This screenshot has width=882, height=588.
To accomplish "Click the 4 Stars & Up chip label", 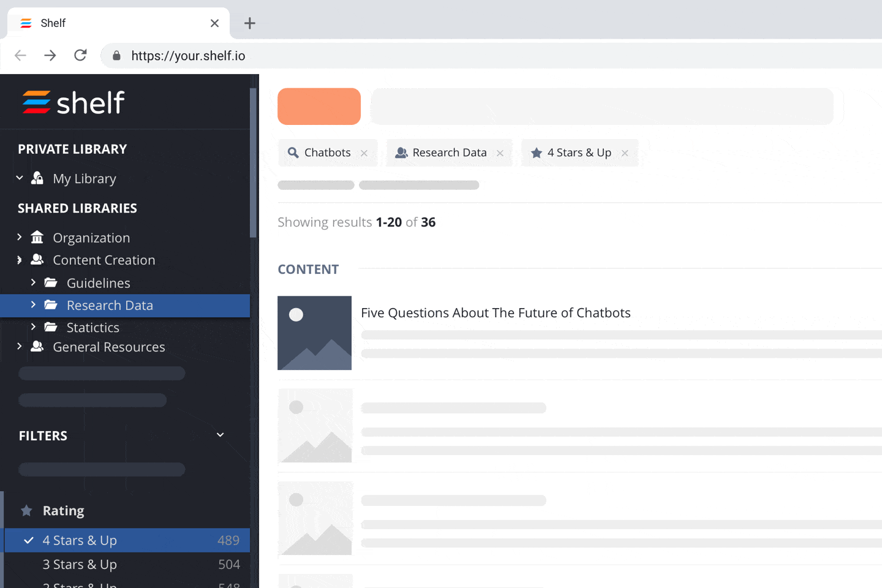I will 579,153.
